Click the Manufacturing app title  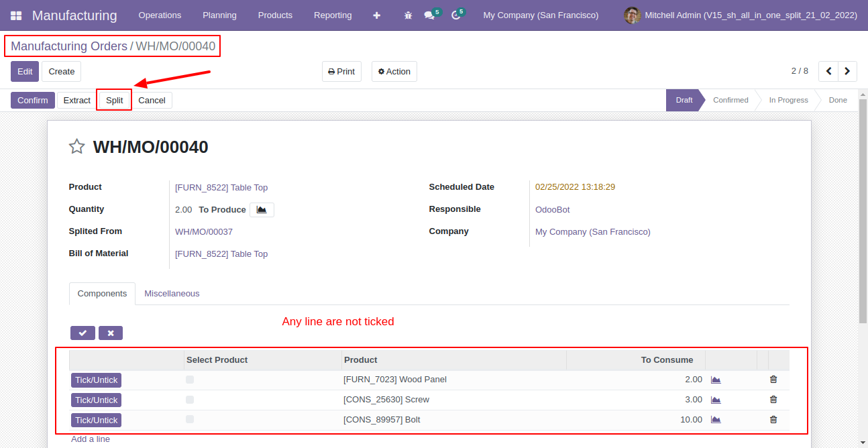pyautogui.click(x=74, y=15)
